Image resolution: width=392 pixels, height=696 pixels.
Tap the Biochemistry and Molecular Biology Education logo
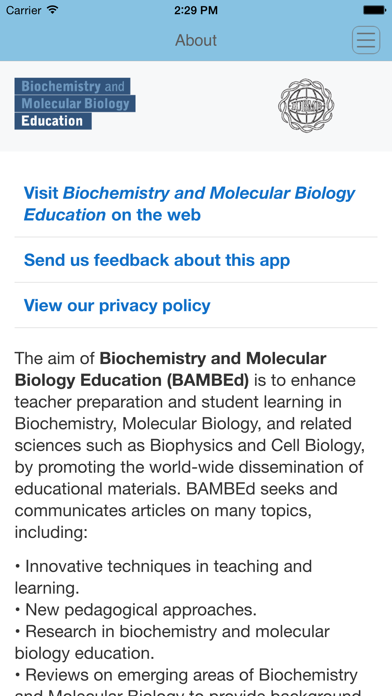pos(75,104)
